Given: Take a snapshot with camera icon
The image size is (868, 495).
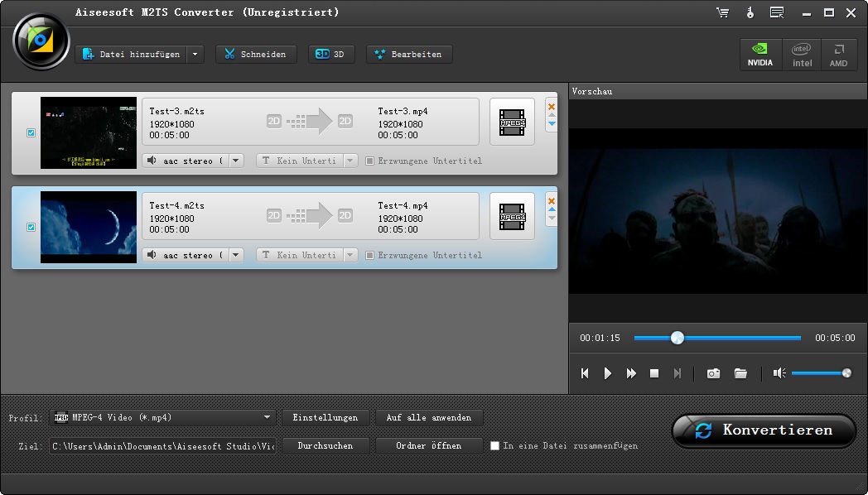Looking at the screenshot, I should tap(714, 373).
